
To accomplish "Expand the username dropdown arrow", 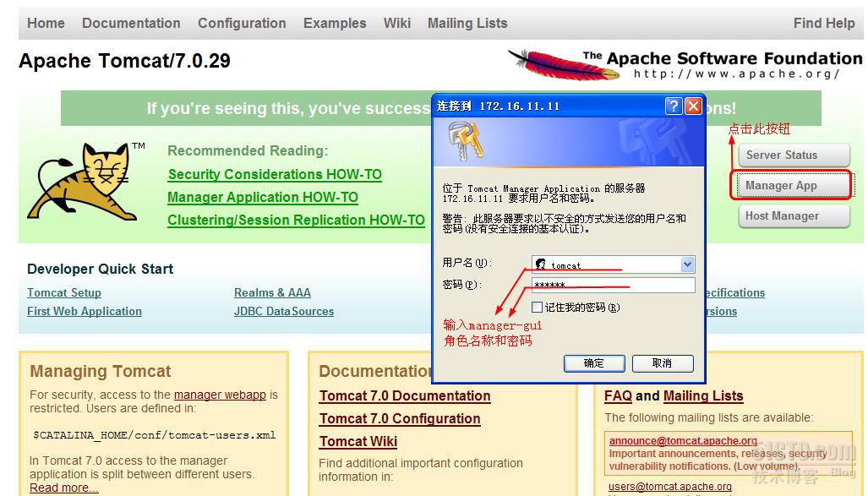I will tap(687, 264).
